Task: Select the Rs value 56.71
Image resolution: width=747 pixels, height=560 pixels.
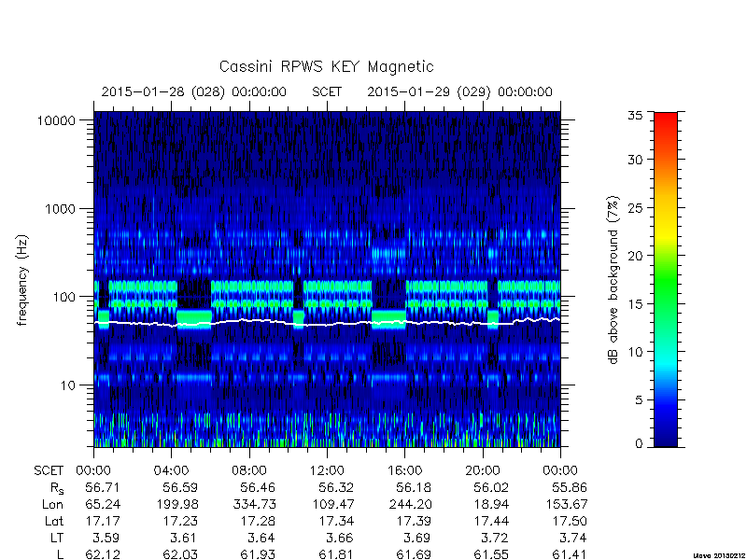Action: 103,487
